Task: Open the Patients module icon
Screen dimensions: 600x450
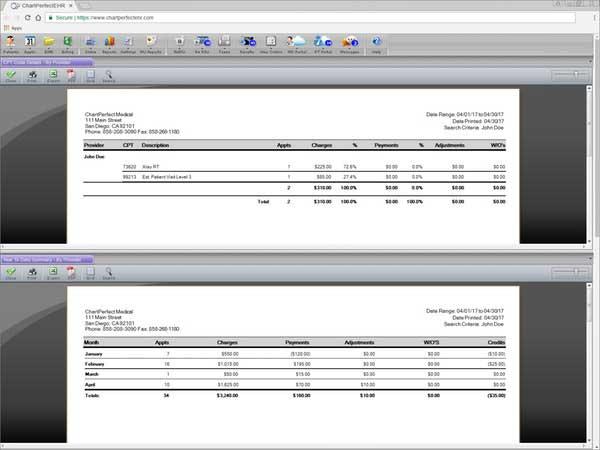Action: pyautogui.click(x=11, y=44)
